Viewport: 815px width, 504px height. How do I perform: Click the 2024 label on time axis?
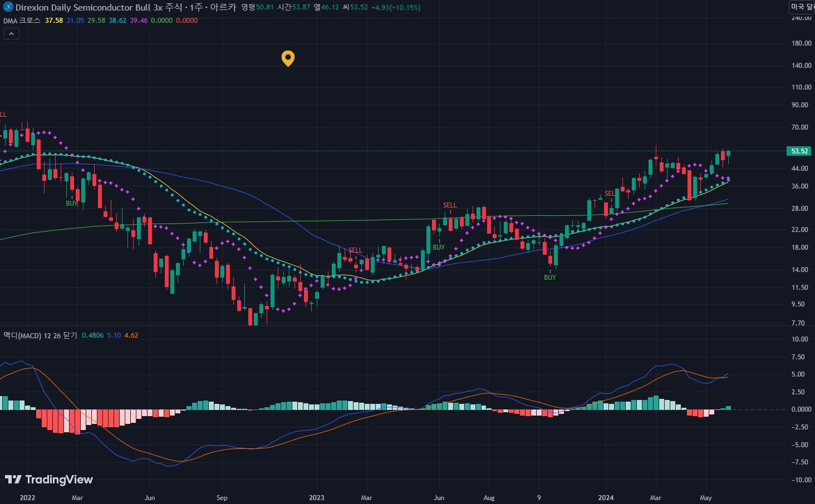tap(606, 497)
